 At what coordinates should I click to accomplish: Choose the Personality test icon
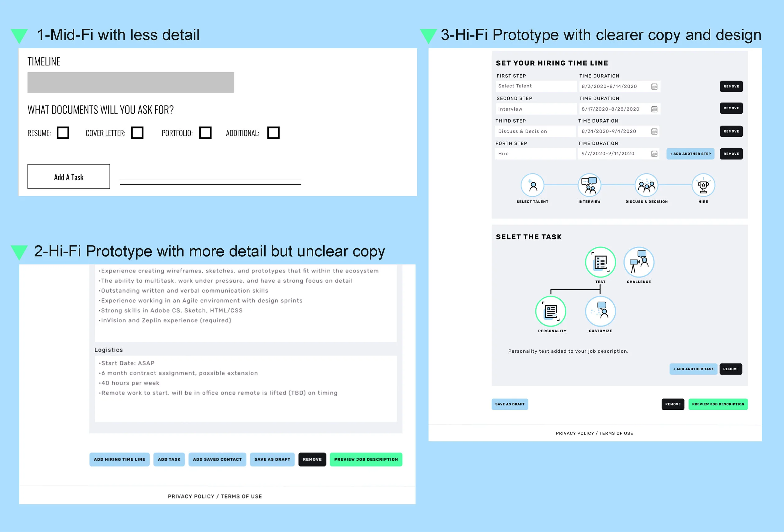click(551, 311)
